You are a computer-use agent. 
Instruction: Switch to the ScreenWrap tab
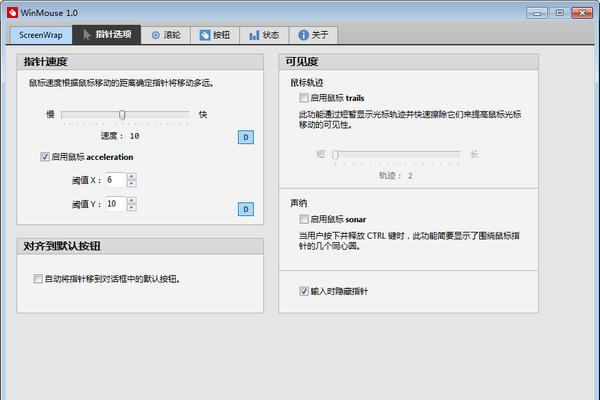(x=41, y=35)
